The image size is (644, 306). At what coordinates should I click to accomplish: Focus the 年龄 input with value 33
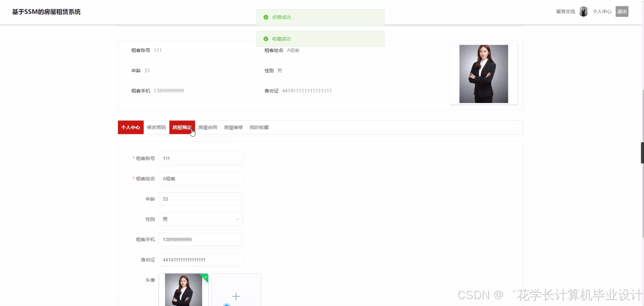tap(201, 199)
